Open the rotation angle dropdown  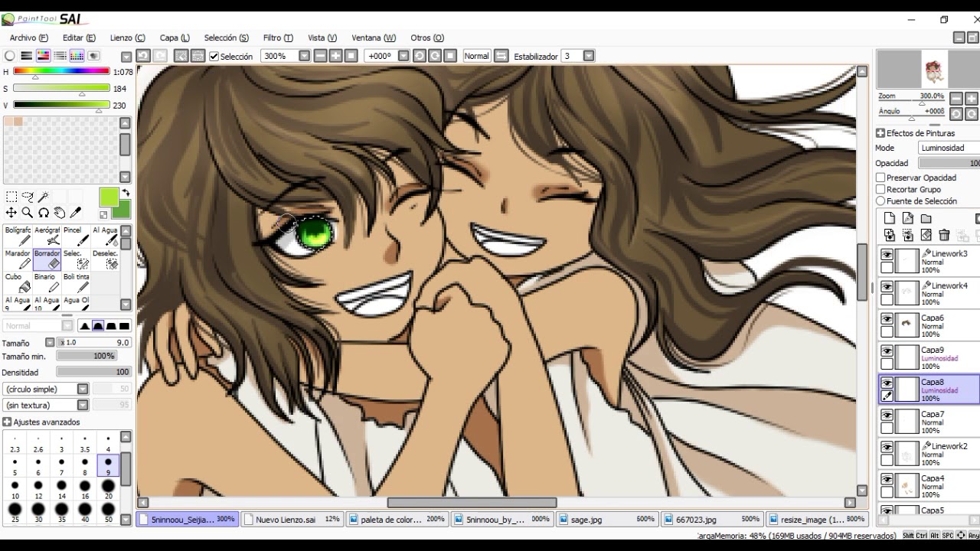pyautogui.click(x=402, y=56)
